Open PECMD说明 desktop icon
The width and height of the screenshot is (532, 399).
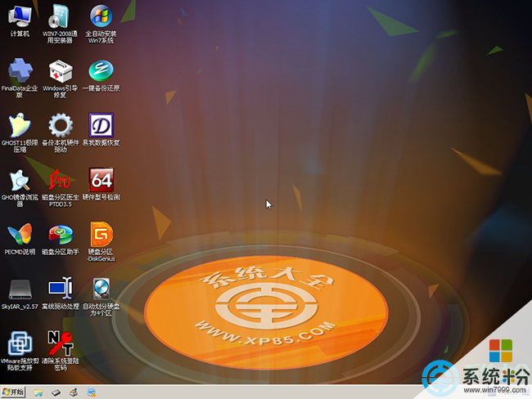point(20,235)
